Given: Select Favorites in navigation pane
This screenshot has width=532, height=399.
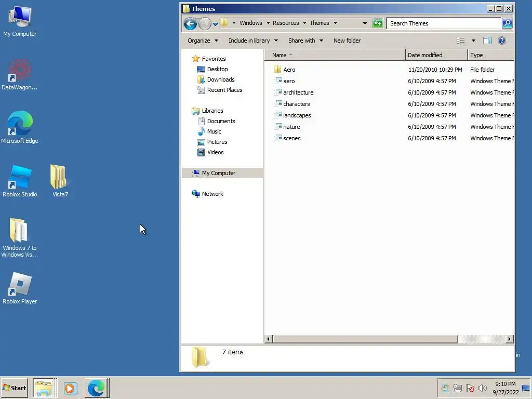Looking at the screenshot, I should [214, 59].
